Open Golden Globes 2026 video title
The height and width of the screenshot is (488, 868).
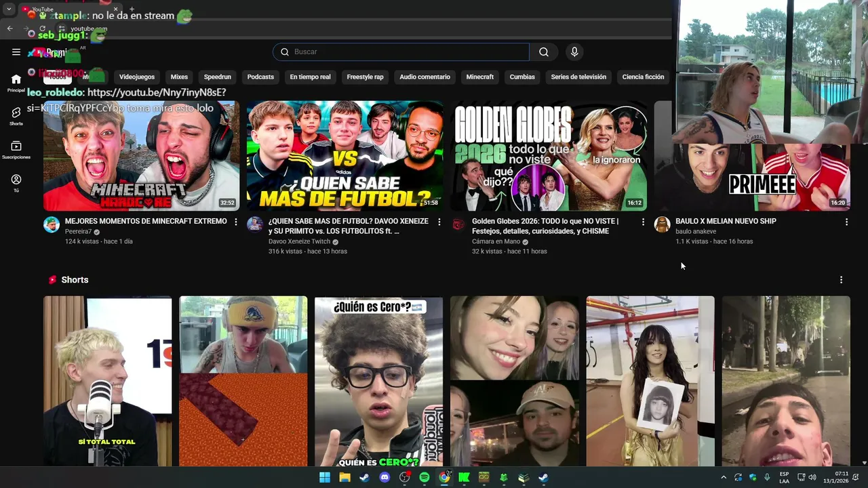[545, 226]
